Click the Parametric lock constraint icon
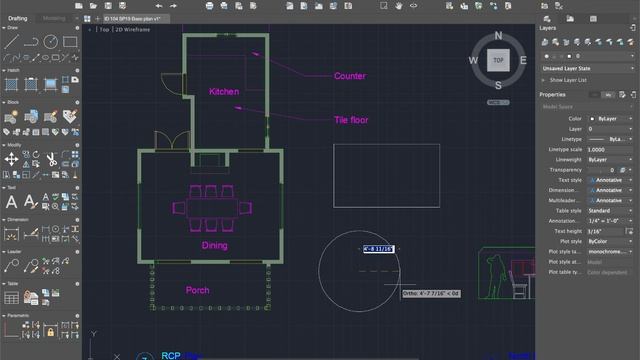This screenshot has height=360, width=640. pyautogui.click(x=51, y=330)
